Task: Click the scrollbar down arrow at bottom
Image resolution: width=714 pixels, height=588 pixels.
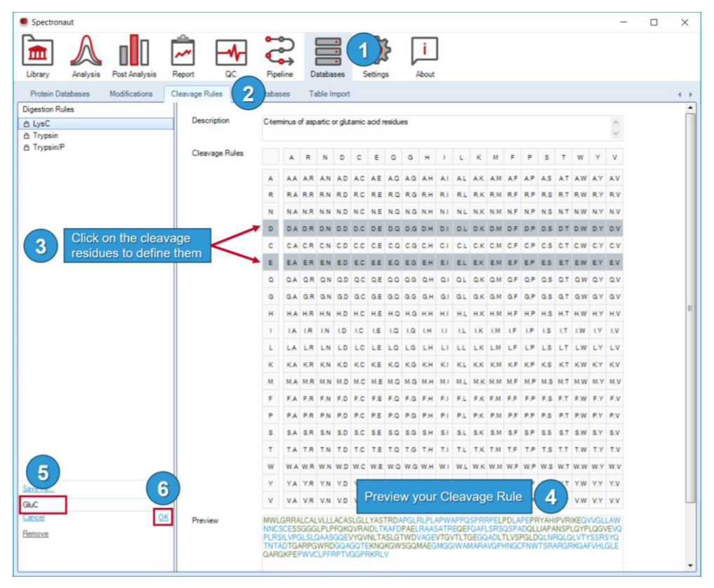Action: (690, 566)
